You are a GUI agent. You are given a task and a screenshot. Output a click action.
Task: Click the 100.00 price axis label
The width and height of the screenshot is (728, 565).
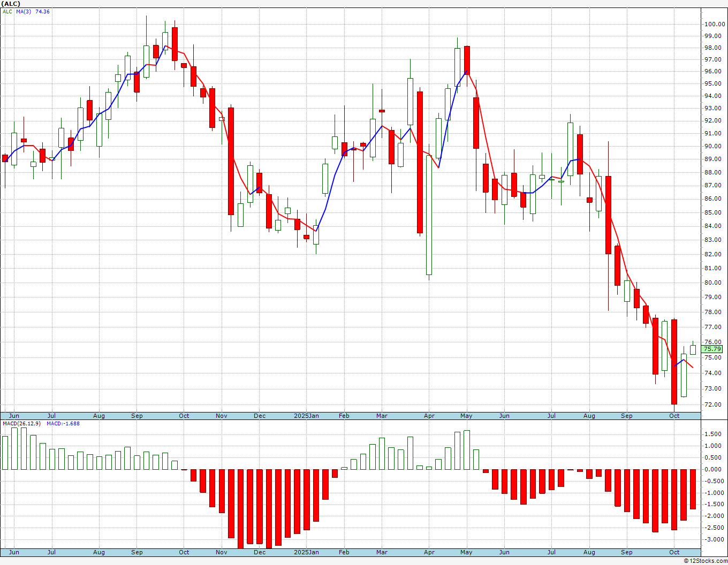pos(715,24)
